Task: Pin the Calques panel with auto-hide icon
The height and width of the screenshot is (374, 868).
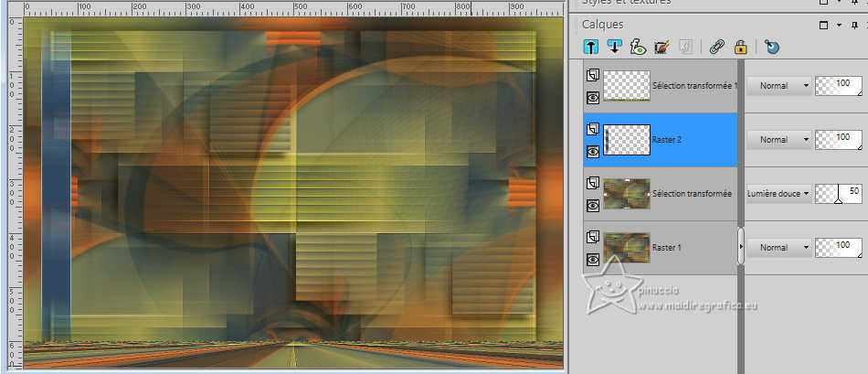Action: (x=854, y=25)
